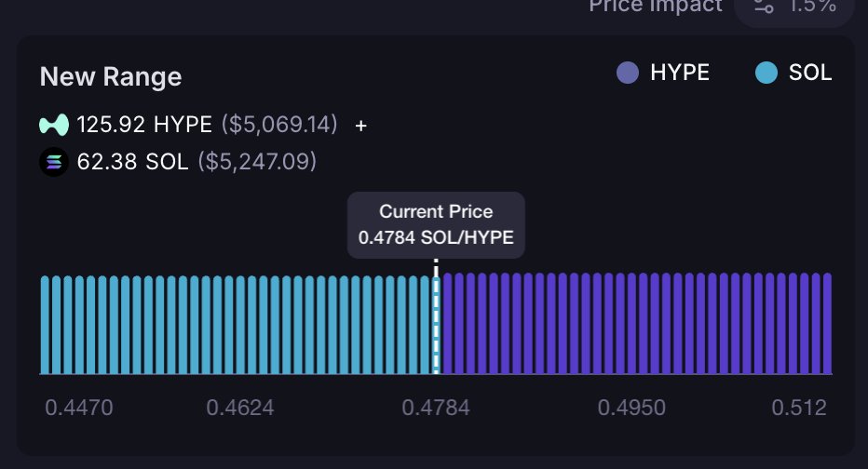The width and height of the screenshot is (868, 469).
Task: Toggle the SOL legend label
Action: click(809, 73)
